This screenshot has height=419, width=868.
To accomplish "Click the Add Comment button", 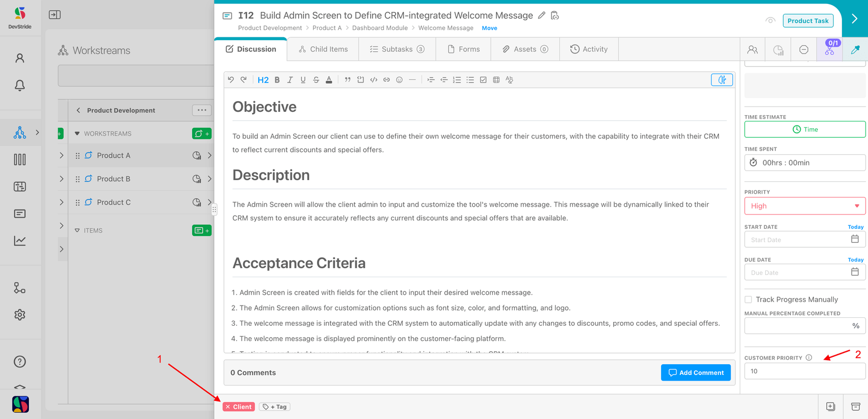I will (696, 373).
